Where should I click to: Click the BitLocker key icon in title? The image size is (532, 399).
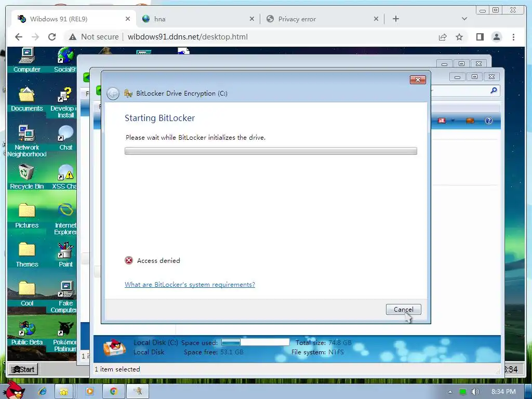point(128,94)
